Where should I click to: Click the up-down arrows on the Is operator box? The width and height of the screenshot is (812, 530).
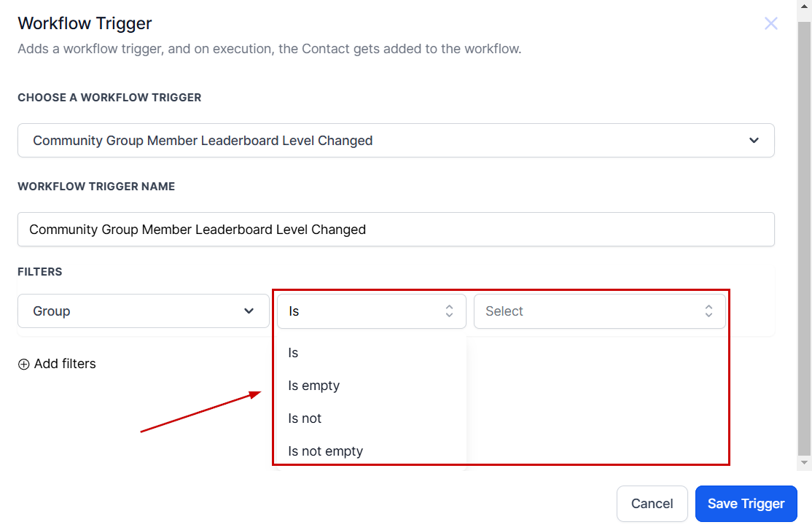coord(449,311)
